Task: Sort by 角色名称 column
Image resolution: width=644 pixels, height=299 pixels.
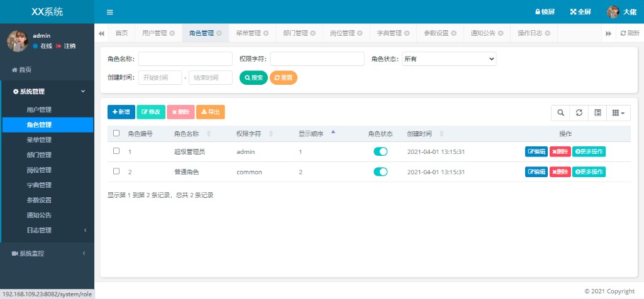Action: click(x=192, y=134)
